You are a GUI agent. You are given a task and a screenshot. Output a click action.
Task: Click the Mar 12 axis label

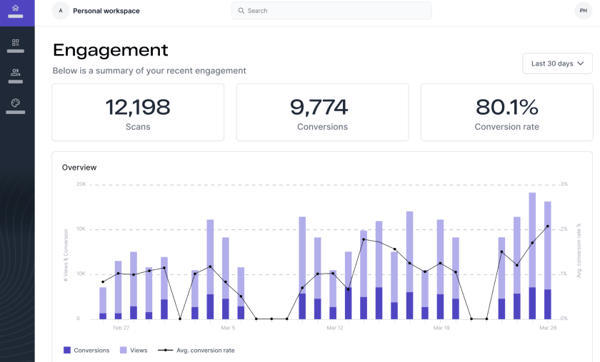tap(335, 328)
